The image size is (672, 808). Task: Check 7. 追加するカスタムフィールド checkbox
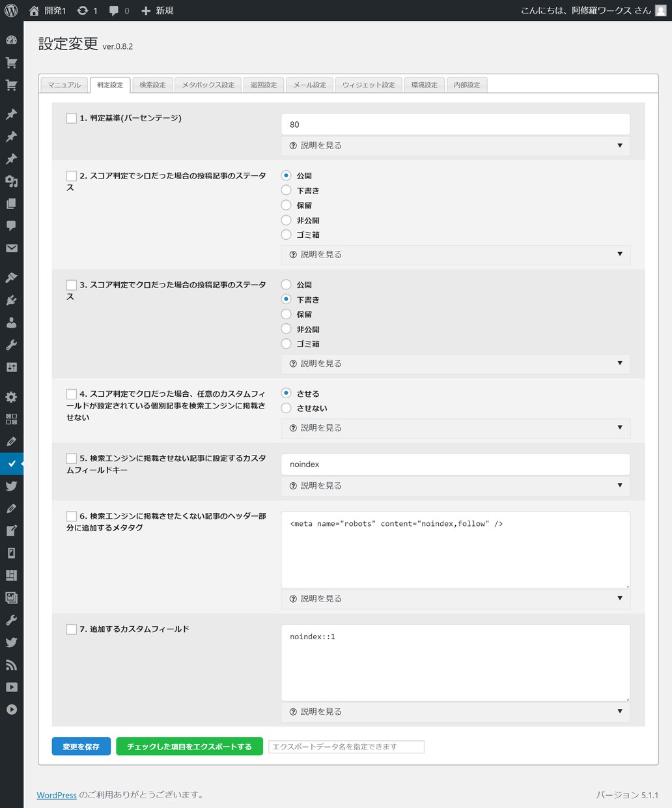click(72, 629)
